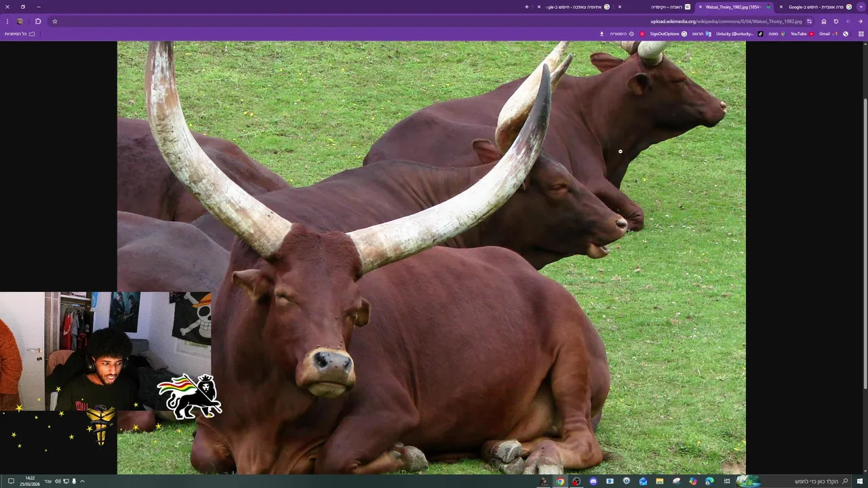Expand the tab search dropdown arrow
The image size is (868, 488).
coord(861,7)
